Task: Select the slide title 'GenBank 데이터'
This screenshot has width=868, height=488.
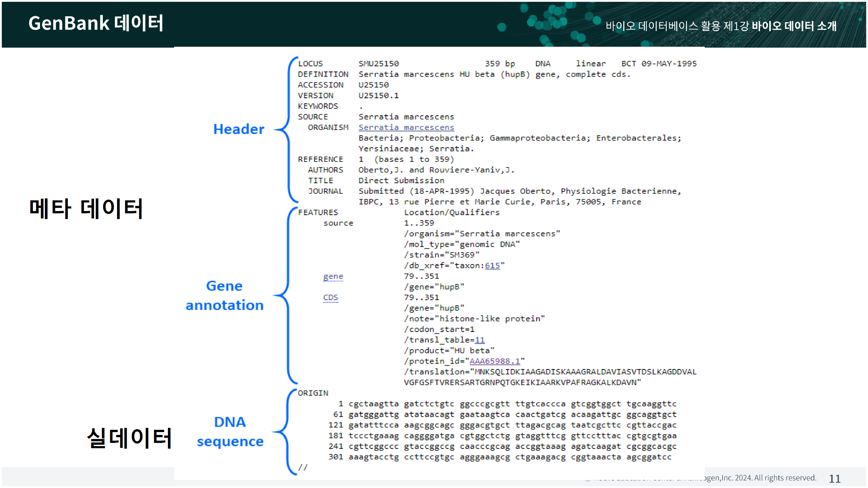Action: click(96, 23)
